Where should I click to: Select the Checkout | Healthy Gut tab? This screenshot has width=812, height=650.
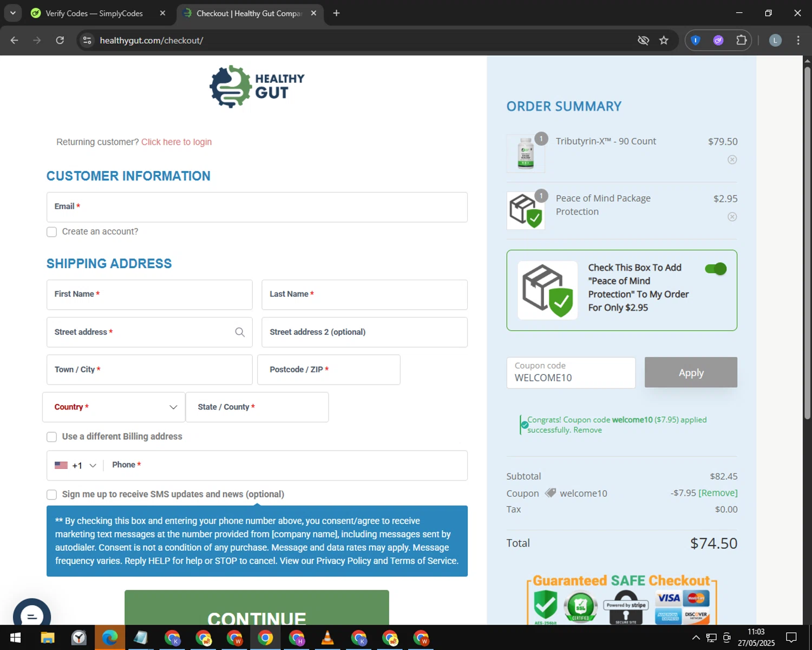(x=249, y=13)
